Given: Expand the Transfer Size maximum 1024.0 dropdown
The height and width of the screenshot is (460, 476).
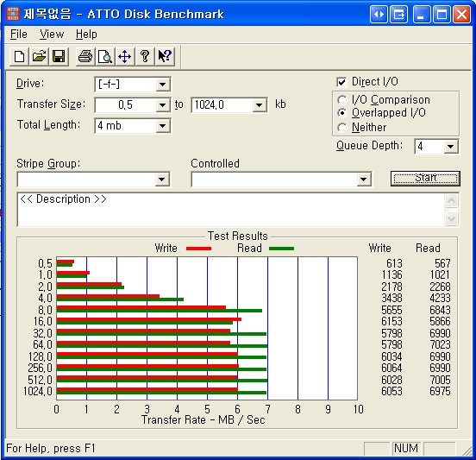Looking at the screenshot, I should [x=259, y=105].
